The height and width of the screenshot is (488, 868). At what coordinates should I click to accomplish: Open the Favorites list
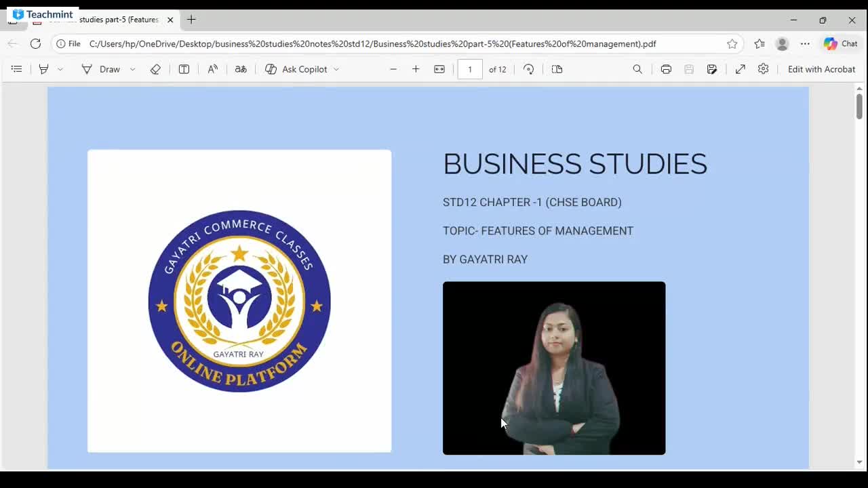759,43
